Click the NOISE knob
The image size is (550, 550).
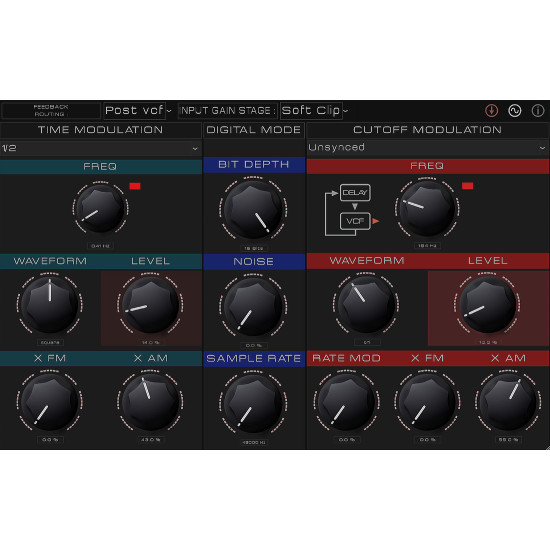pyautogui.click(x=253, y=307)
